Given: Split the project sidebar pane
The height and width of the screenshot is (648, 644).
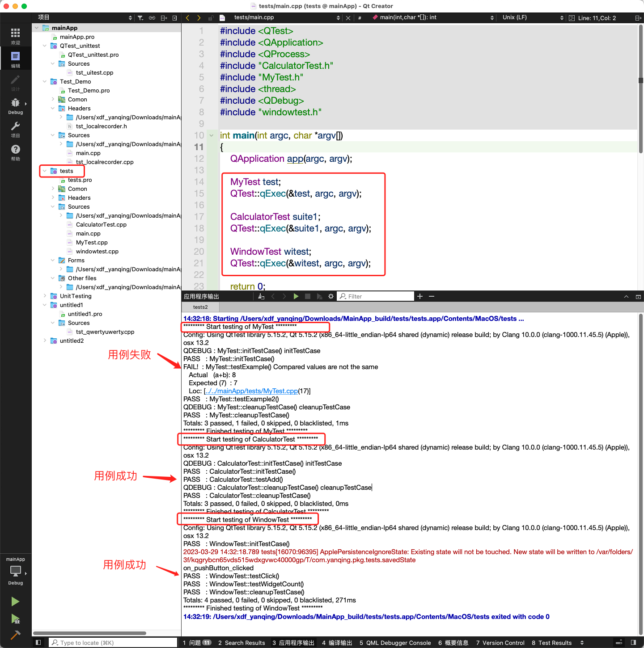Looking at the screenshot, I should click(164, 18).
